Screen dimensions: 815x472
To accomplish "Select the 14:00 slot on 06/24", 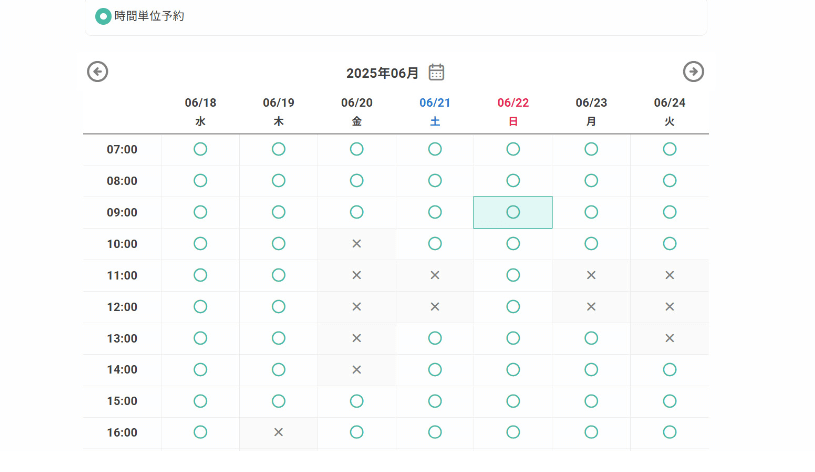I will (x=669, y=370).
